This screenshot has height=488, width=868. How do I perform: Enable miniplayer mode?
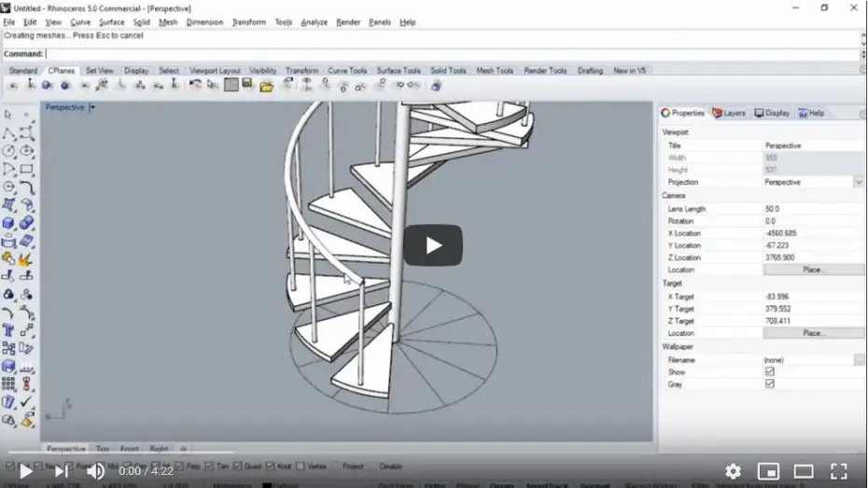click(x=768, y=471)
